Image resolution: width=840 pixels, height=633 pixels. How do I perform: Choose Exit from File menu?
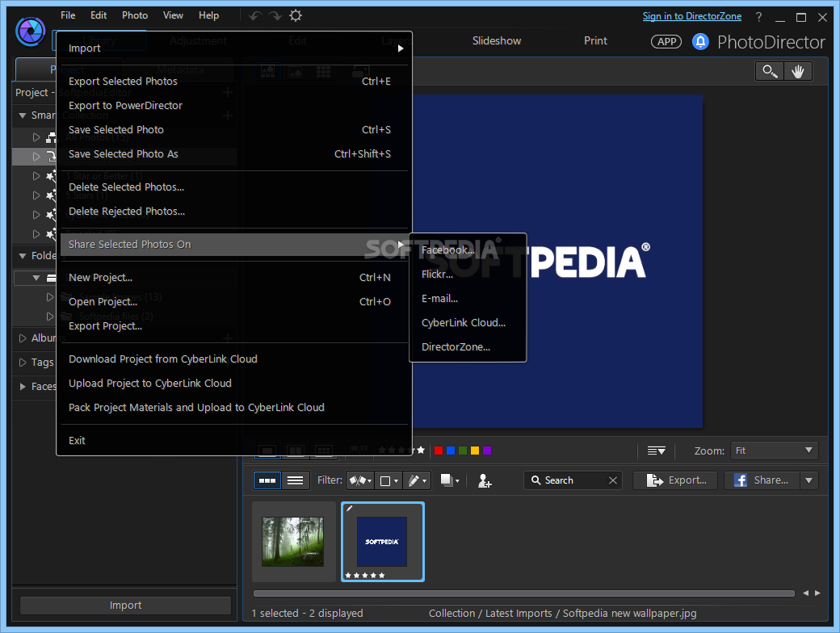[x=233, y=441]
